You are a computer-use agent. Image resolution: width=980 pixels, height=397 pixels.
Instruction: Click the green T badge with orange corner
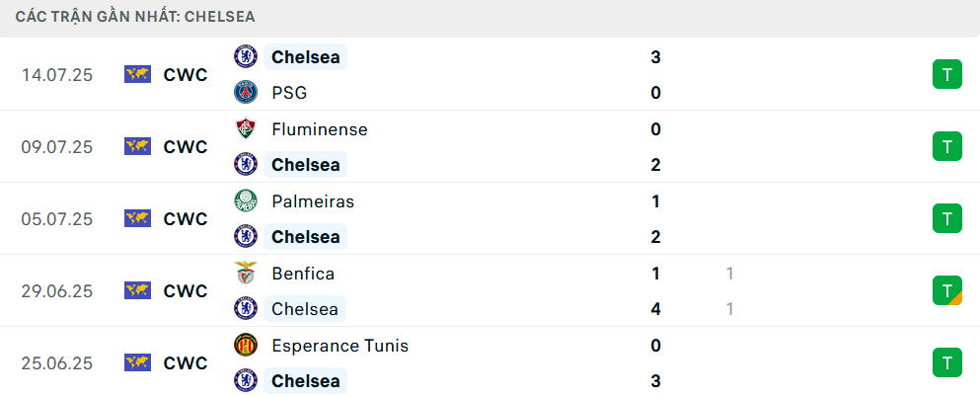click(x=947, y=290)
